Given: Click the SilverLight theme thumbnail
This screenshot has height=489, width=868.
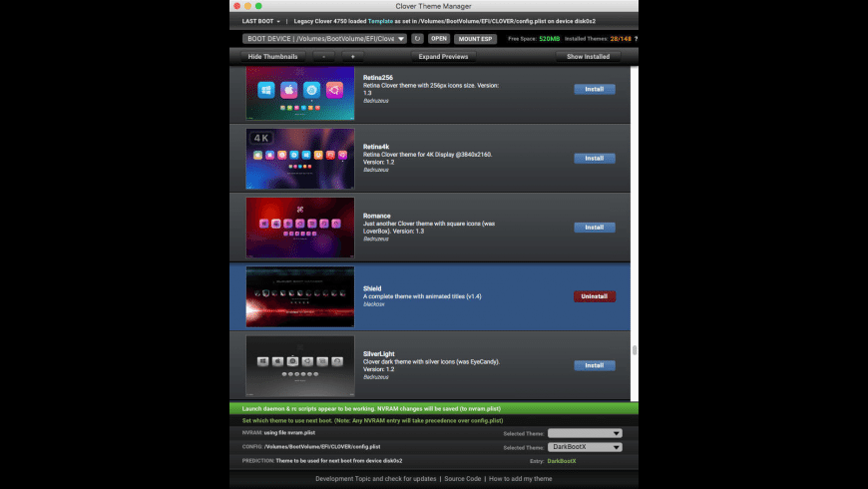Looking at the screenshot, I should 300,365.
